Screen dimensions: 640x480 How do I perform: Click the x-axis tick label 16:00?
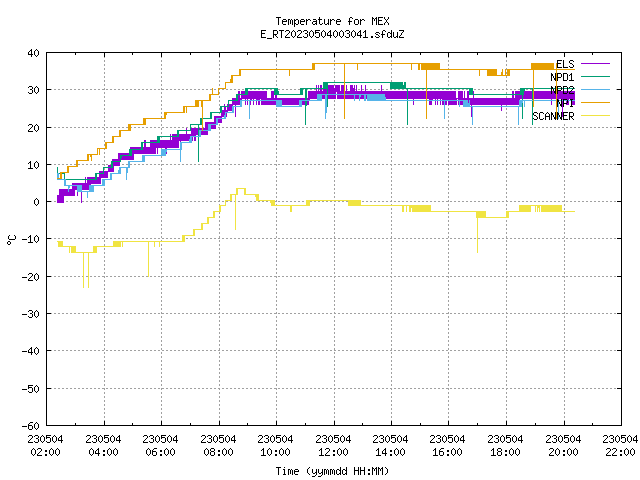pos(448,452)
